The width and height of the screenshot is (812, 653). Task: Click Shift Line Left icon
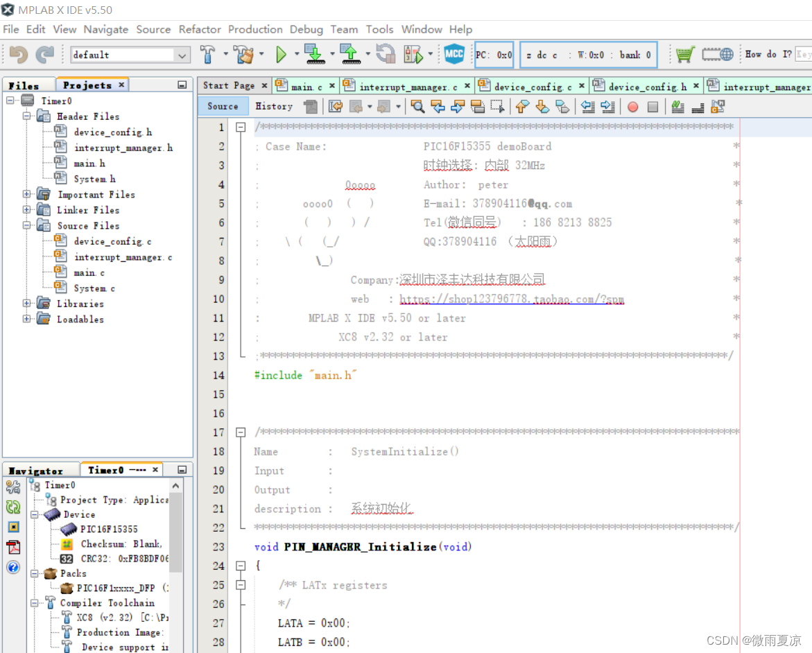[x=587, y=107]
